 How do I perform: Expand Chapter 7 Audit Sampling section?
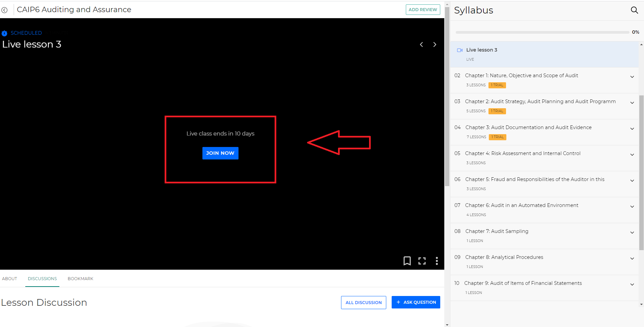pyautogui.click(x=632, y=233)
